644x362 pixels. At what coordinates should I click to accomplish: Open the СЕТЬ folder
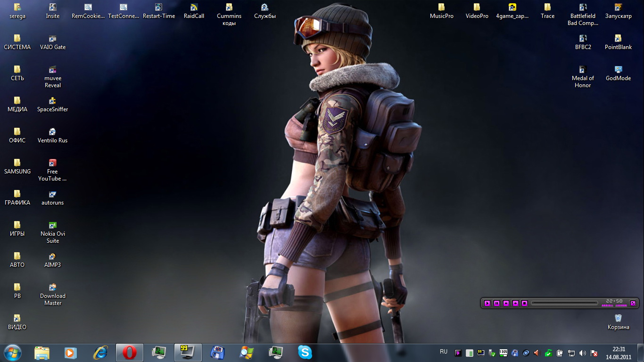17,74
